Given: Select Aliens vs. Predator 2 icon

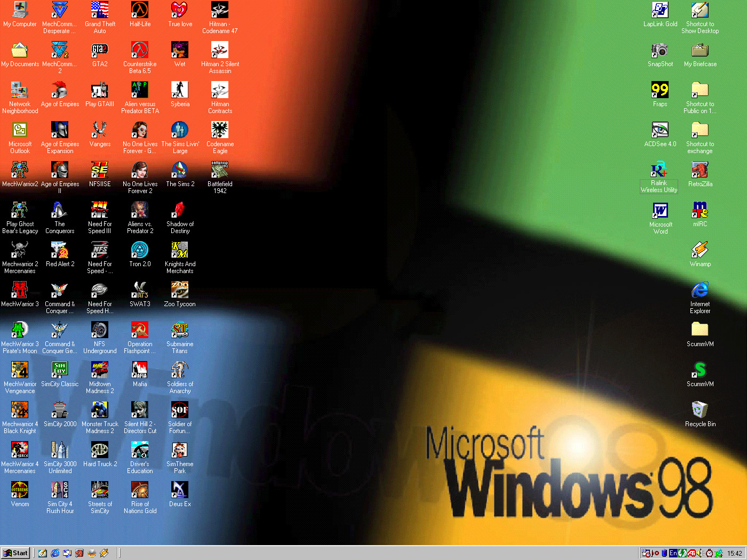Looking at the screenshot, I should 140,218.
